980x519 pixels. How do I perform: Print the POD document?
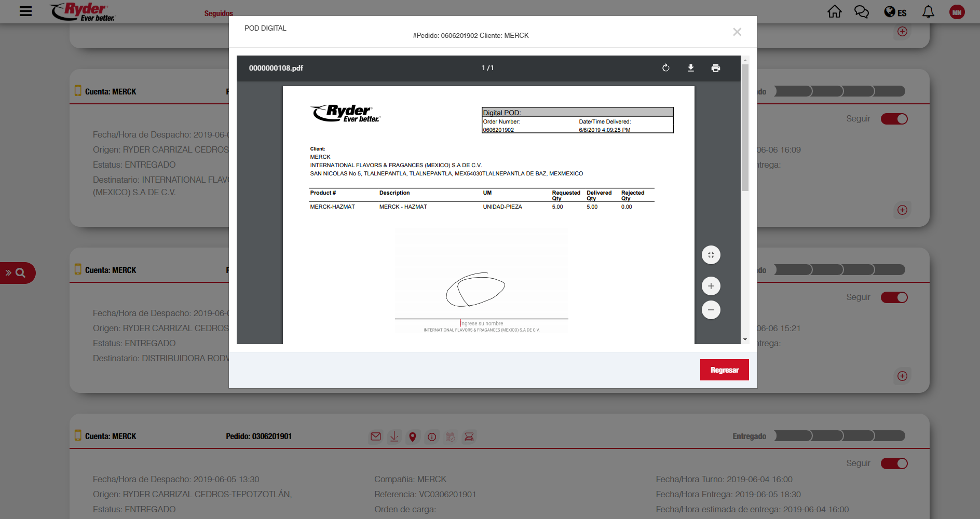[716, 68]
